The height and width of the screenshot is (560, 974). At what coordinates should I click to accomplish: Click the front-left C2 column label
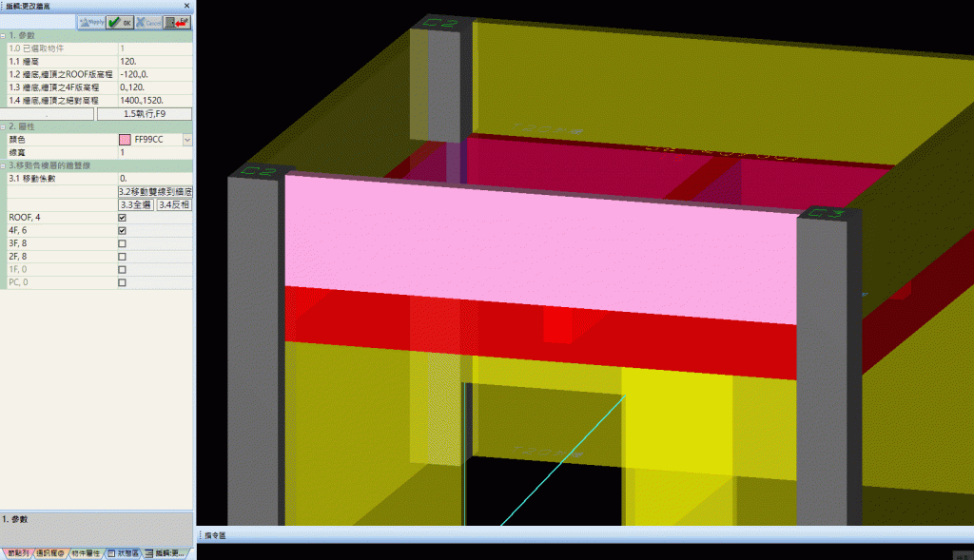coord(259,171)
